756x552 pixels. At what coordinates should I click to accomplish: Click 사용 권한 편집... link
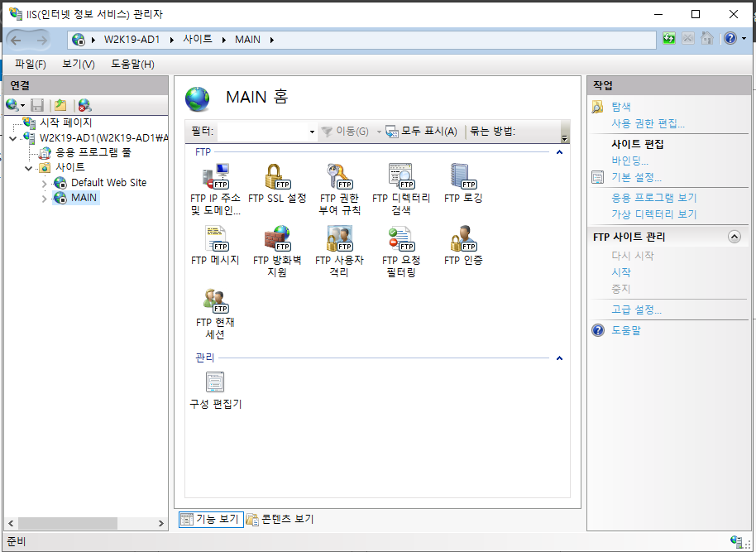pyautogui.click(x=648, y=123)
